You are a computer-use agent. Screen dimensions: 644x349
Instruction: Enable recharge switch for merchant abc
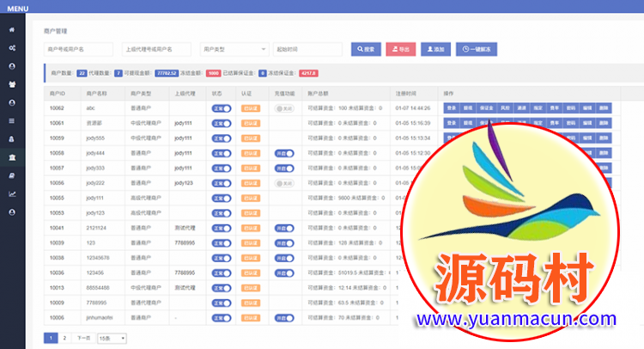tap(284, 108)
